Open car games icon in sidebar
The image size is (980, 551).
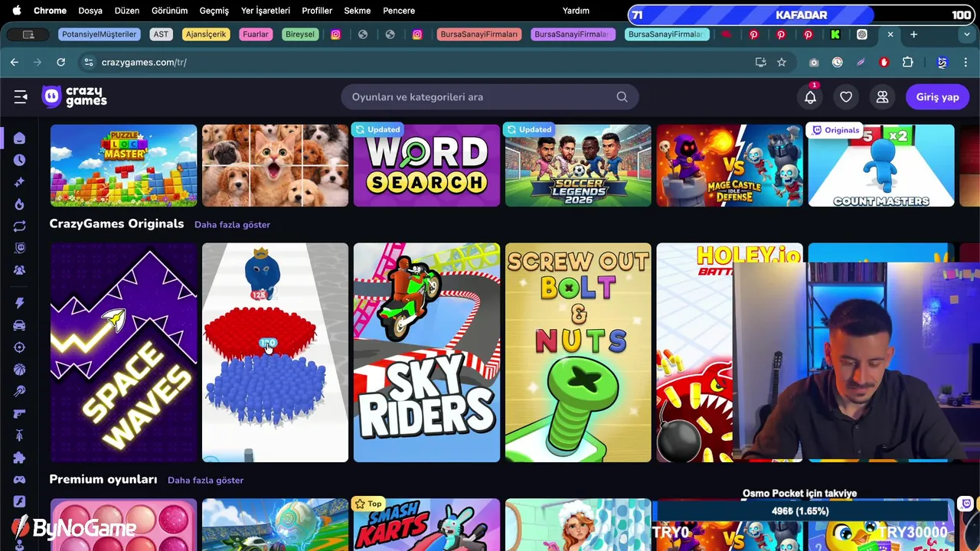point(19,325)
